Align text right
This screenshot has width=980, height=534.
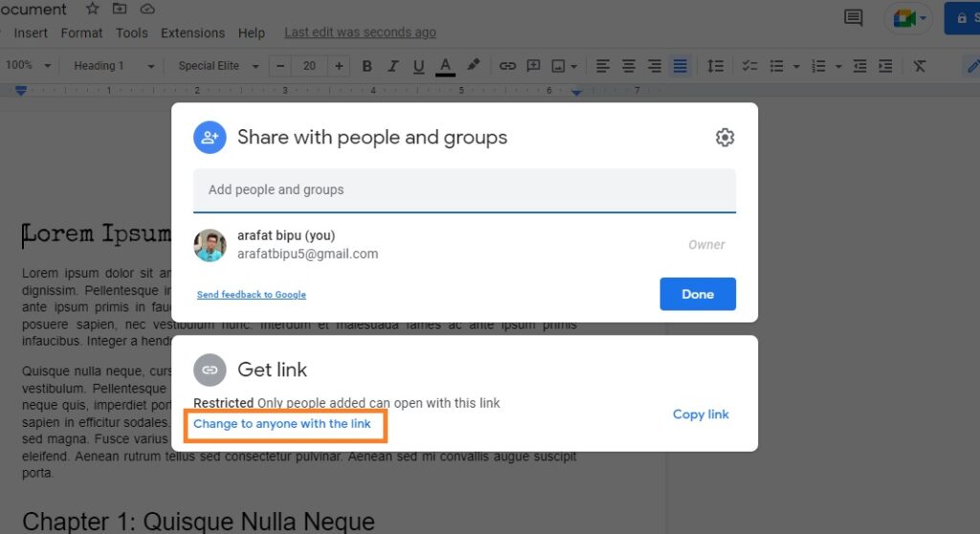(655, 66)
